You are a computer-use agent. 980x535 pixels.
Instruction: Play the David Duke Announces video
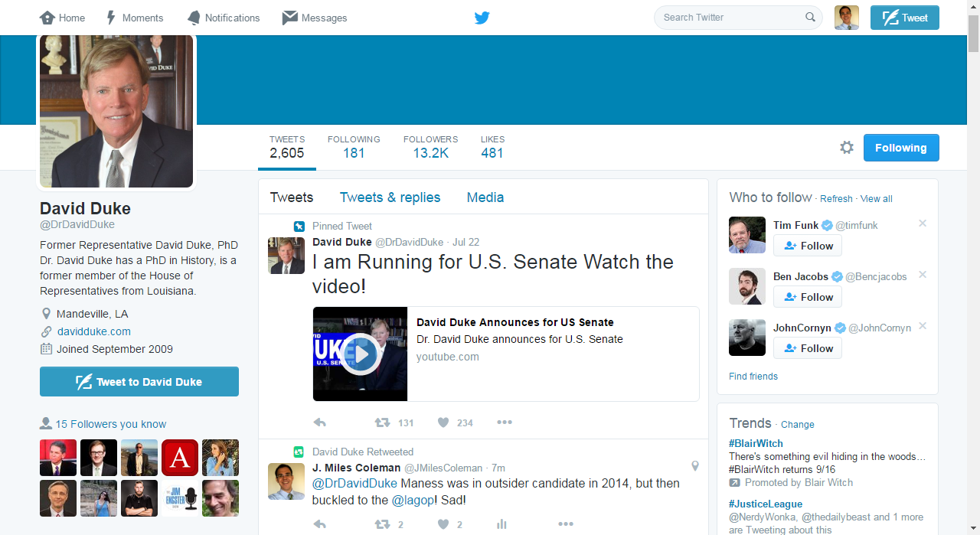(360, 354)
